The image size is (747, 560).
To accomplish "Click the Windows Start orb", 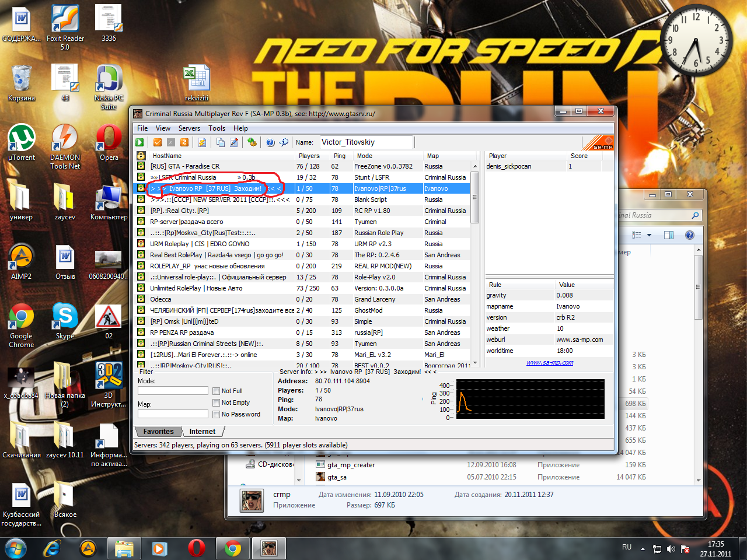I will coord(16,548).
